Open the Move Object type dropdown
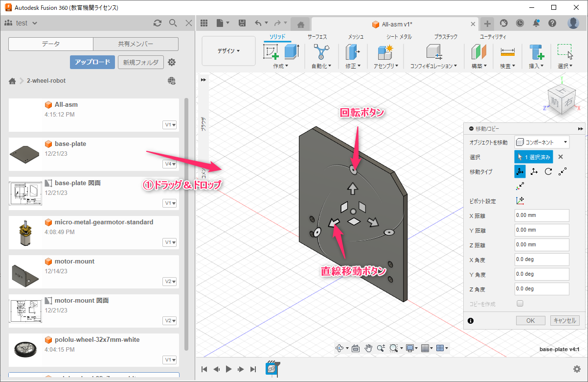The width and height of the screenshot is (588, 382). coord(542,142)
